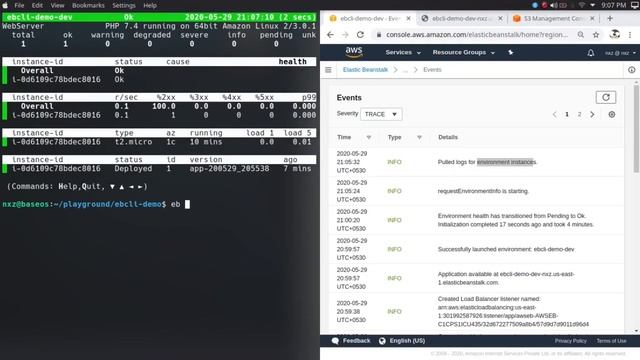The width and height of the screenshot is (640, 360).
Task: Open the English (US) language selector
Action: 402,341
